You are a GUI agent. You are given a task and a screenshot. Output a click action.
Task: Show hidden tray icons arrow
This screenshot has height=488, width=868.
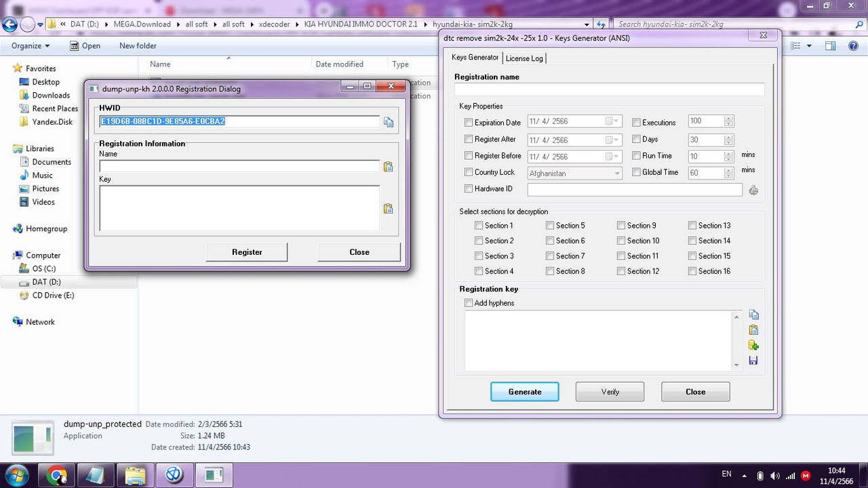pyautogui.click(x=745, y=476)
